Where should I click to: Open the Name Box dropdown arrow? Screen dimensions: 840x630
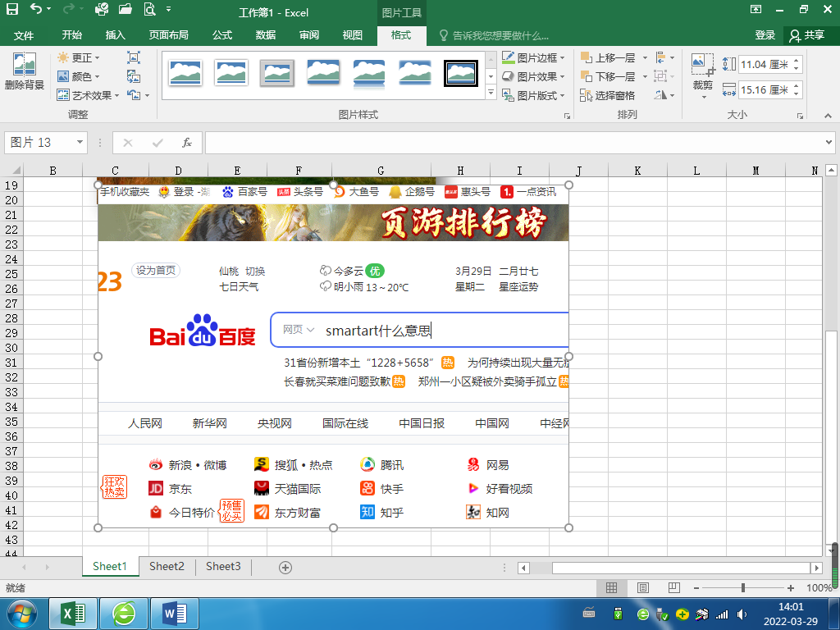pyautogui.click(x=80, y=143)
